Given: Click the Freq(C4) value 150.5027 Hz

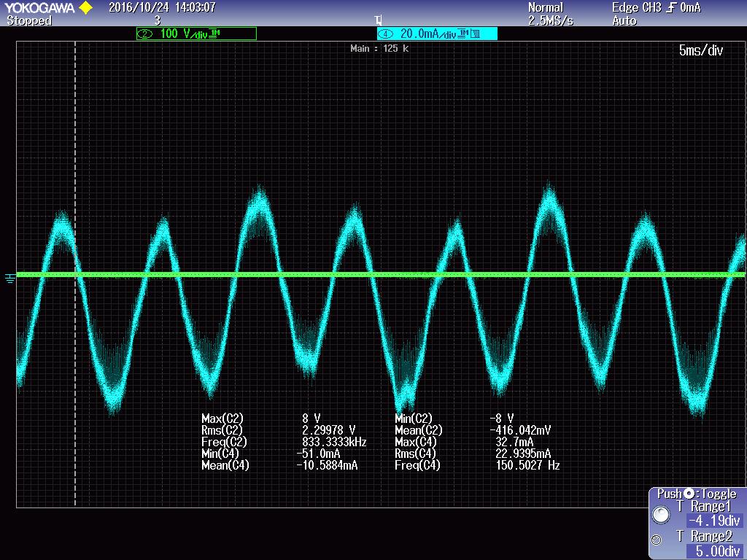Looking at the screenshot, I should [527, 465].
